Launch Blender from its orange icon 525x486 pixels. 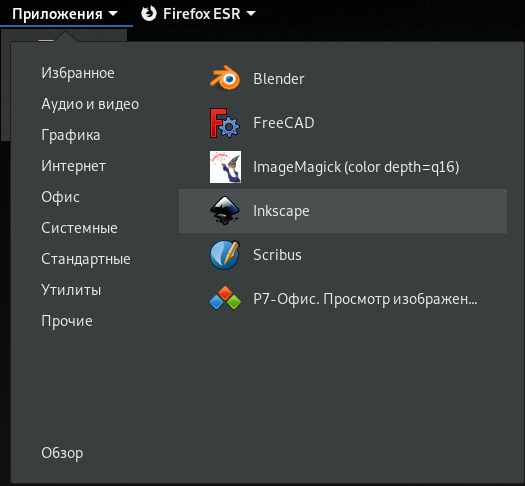(x=225, y=79)
